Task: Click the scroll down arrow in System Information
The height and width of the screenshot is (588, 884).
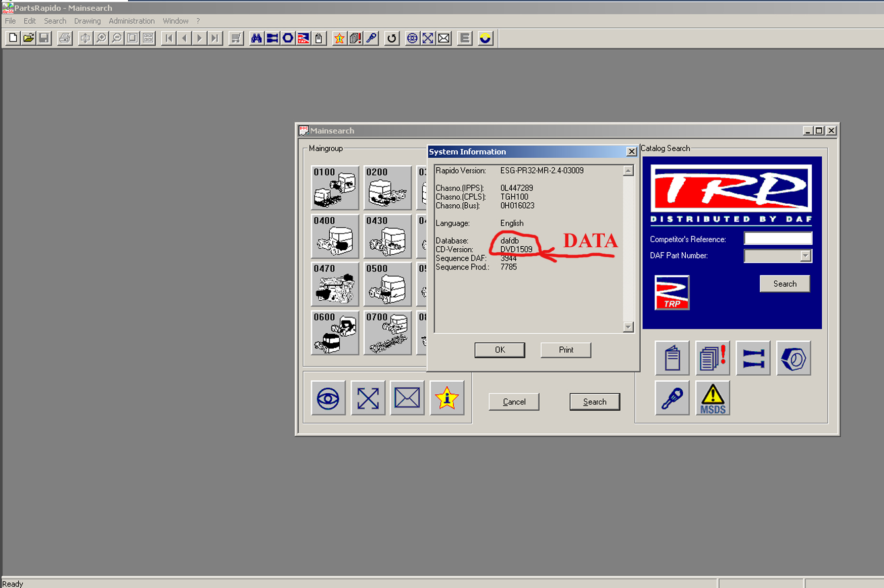Action: pos(628,327)
